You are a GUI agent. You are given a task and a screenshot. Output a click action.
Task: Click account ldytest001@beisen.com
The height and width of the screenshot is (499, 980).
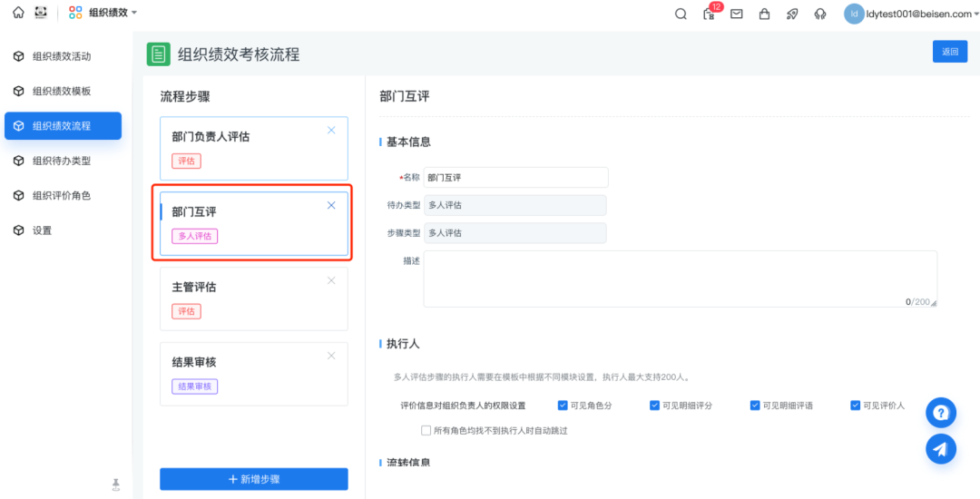(918, 14)
